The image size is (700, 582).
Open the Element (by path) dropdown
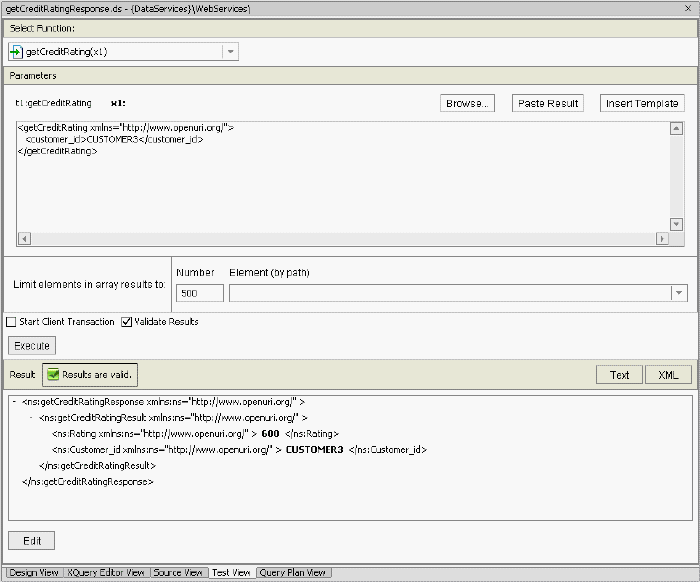pyautogui.click(x=679, y=293)
